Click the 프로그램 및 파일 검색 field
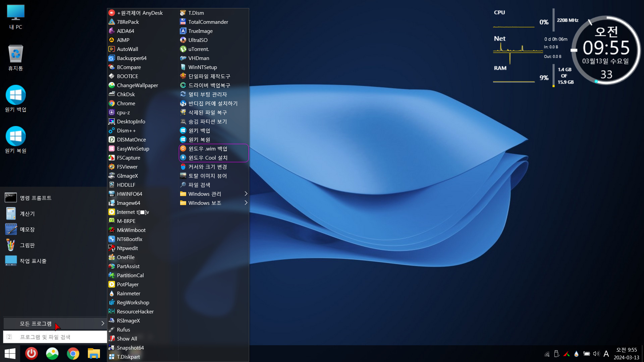The image size is (644, 362). pyautogui.click(x=55, y=337)
